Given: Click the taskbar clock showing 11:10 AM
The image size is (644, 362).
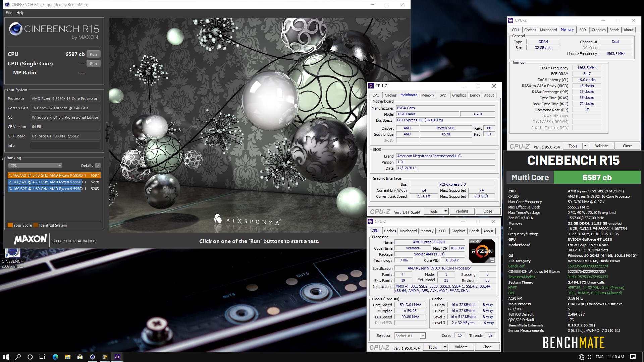Looking at the screenshot, I should (x=616, y=357).
